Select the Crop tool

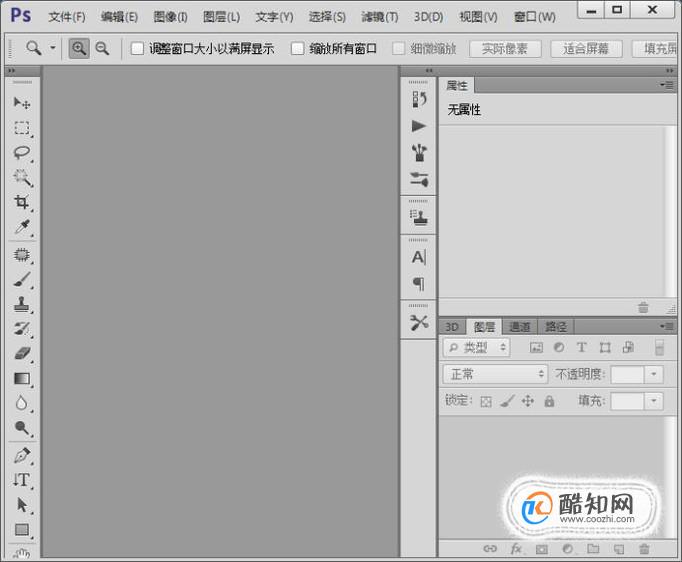click(22, 202)
